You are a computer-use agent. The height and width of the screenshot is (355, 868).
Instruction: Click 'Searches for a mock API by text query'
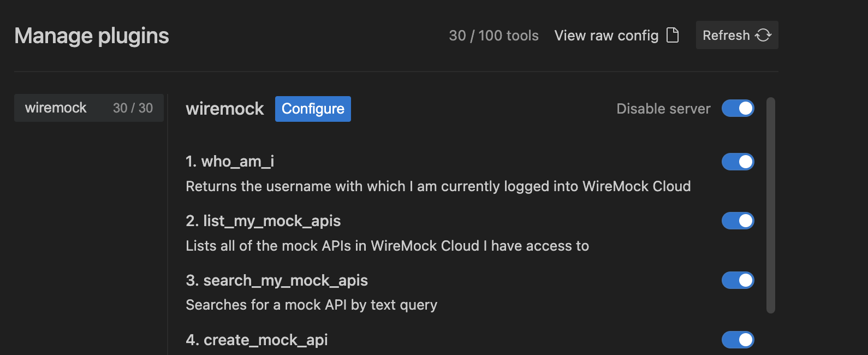312,305
